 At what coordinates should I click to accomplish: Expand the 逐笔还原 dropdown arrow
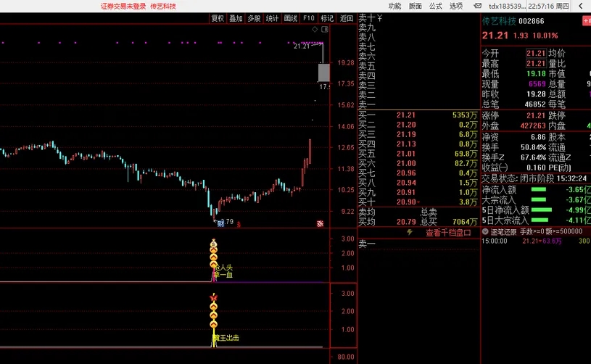(x=485, y=232)
